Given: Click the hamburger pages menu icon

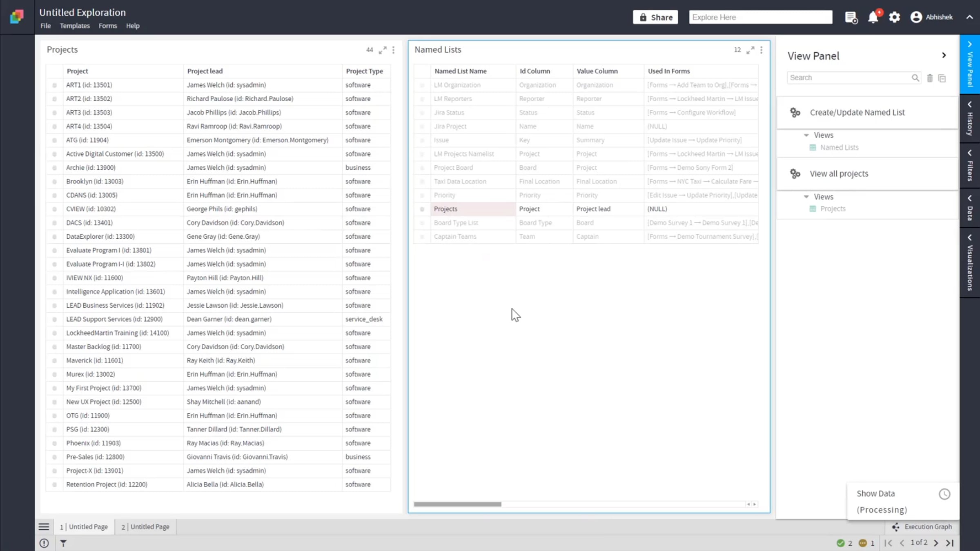Looking at the screenshot, I should coord(44,527).
